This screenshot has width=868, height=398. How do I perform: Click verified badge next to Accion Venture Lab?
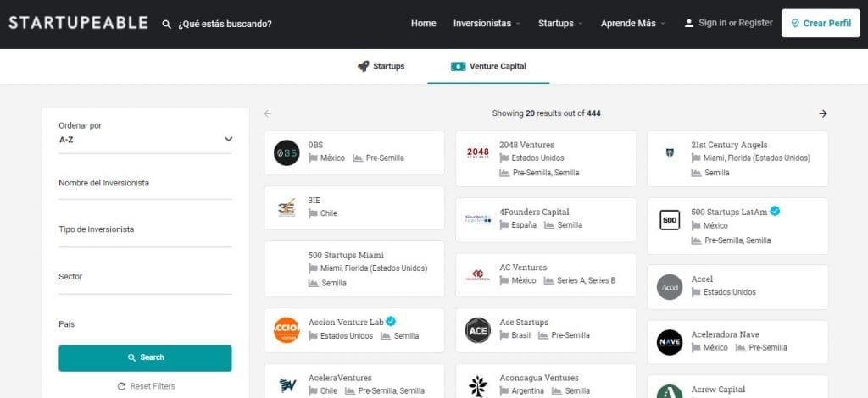tap(391, 321)
